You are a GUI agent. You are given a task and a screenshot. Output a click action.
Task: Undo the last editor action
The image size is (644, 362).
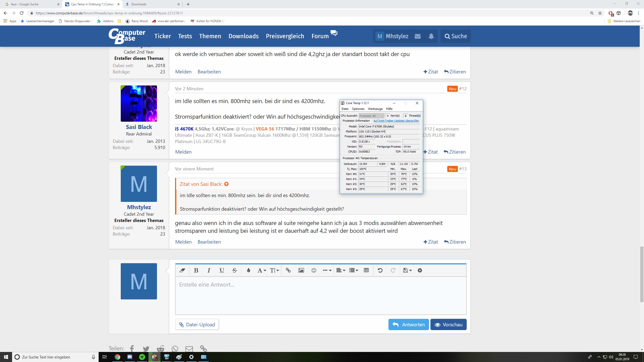380,270
